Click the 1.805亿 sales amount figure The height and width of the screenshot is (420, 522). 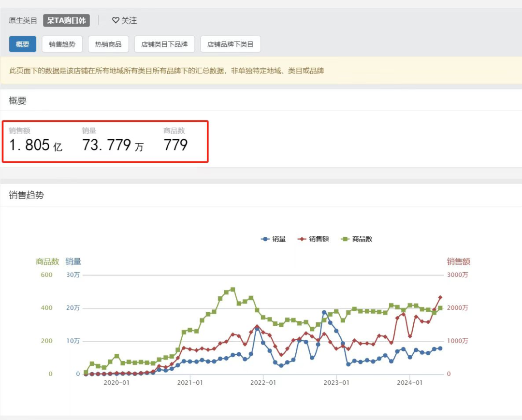pos(36,145)
